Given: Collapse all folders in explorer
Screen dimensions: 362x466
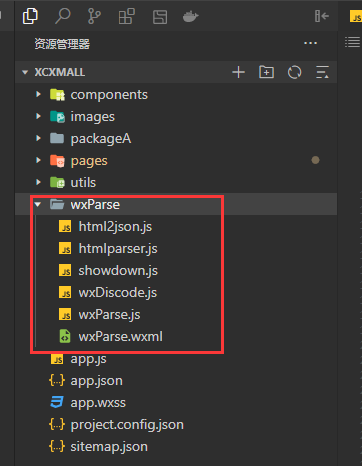Looking at the screenshot, I should [x=322, y=72].
